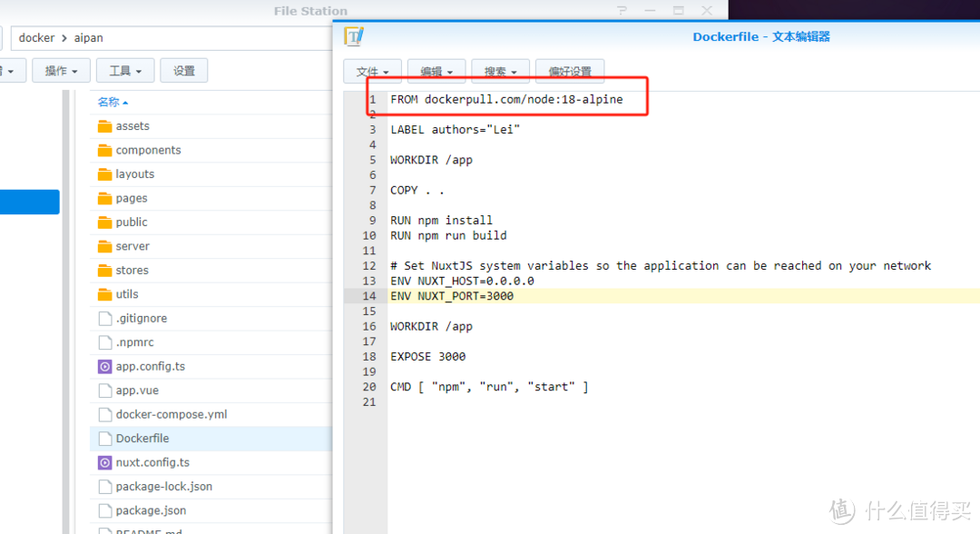Viewport: 980px width, 534px height.
Task: Click the 偏好设置 button
Action: (x=570, y=72)
